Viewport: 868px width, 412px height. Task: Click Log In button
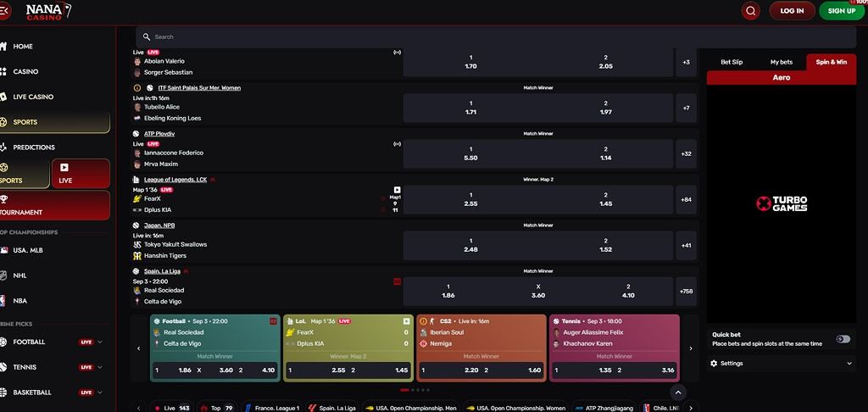[792, 10]
